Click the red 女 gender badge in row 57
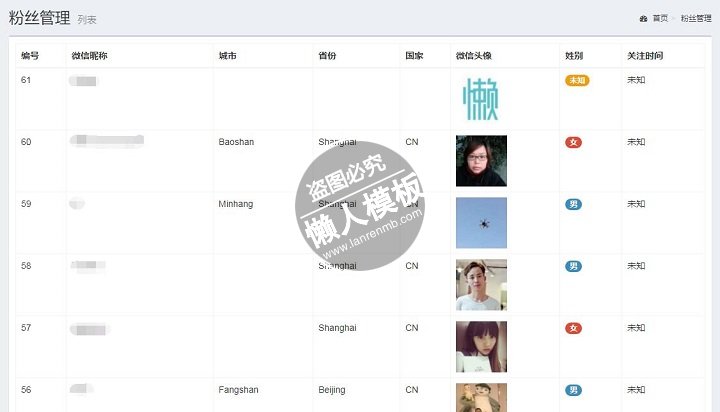Viewport: 720px width, 412px height. [574, 328]
